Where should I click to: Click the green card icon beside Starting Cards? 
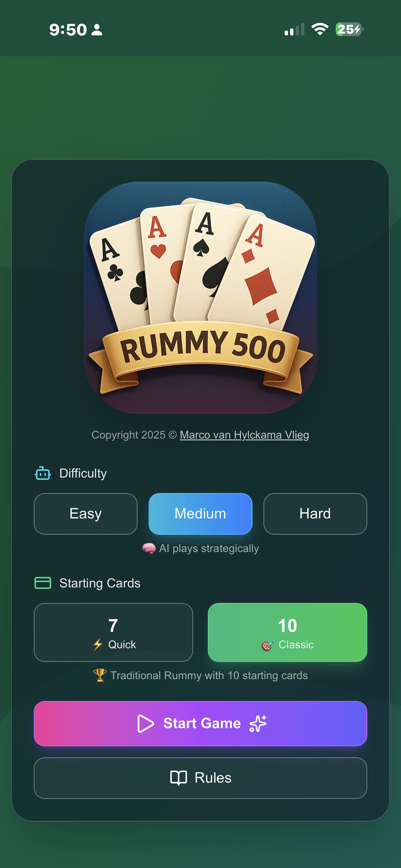click(43, 583)
